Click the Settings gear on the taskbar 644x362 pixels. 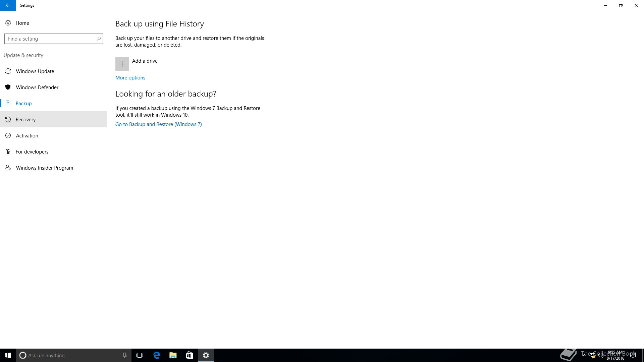(206, 355)
